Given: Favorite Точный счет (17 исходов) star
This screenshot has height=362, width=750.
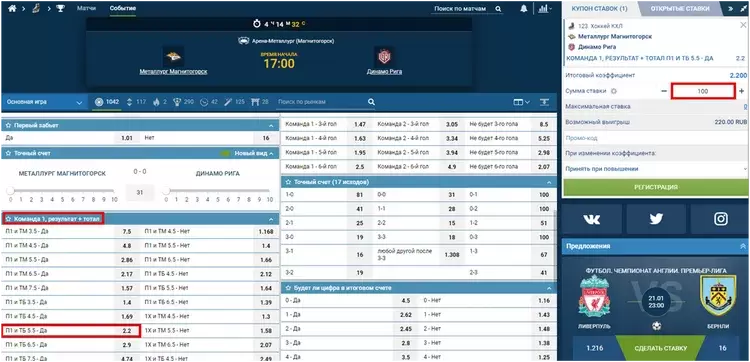Looking at the screenshot, I should (x=288, y=182).
